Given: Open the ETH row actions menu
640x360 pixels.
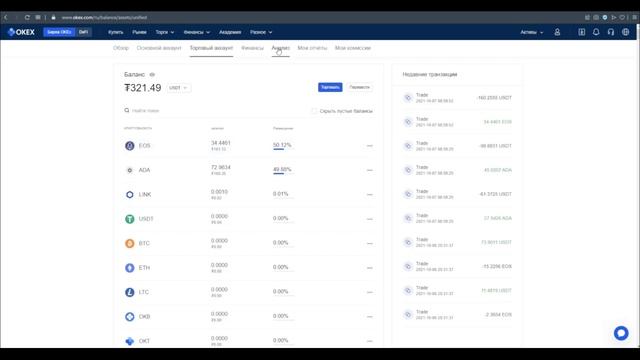Looking at the screenshot, I should click(x=369, y=268).
